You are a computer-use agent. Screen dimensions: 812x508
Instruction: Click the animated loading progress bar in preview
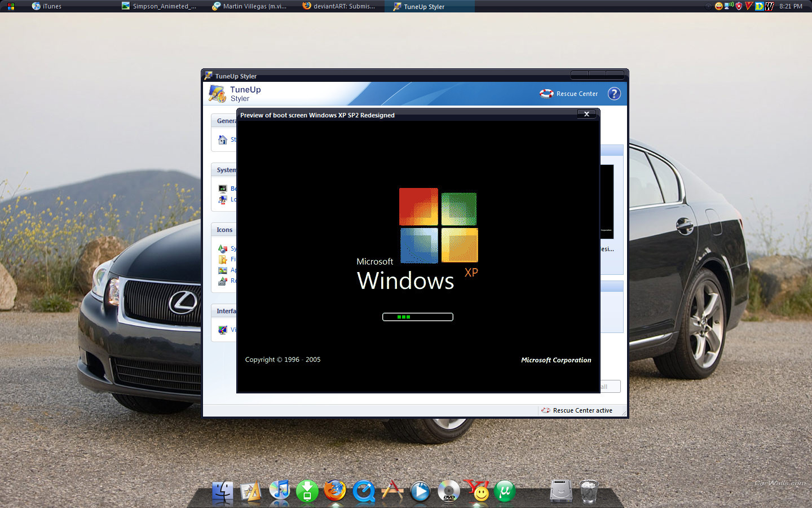pos(418,317)
